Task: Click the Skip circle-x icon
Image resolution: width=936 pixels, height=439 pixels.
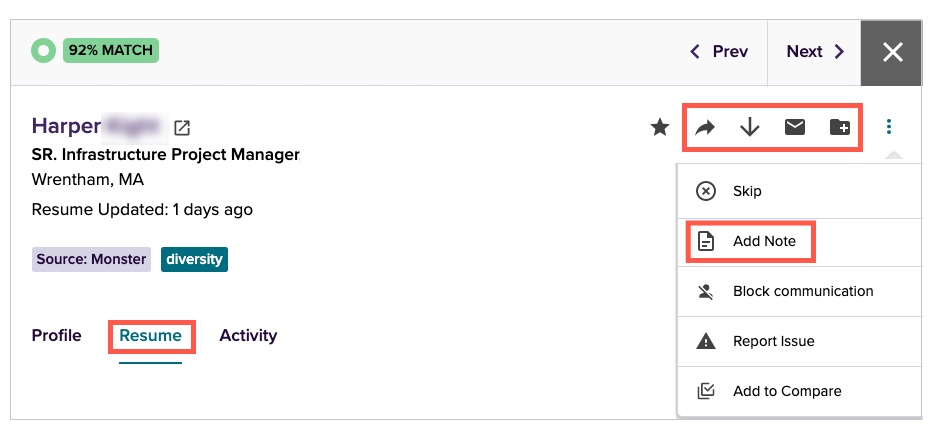Action: (x=706, y=191)
